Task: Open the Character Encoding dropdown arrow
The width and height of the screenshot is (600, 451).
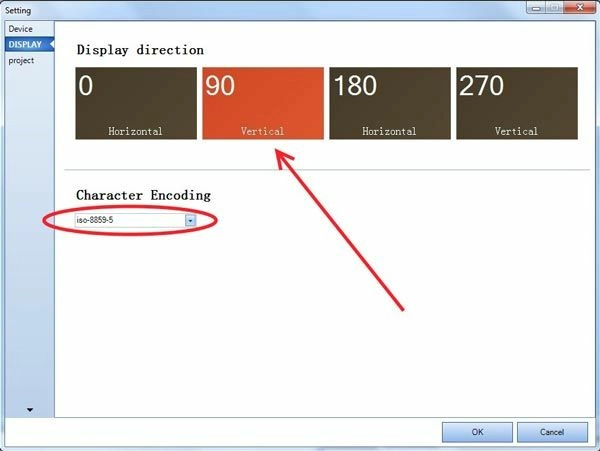Action: point(190,219)
